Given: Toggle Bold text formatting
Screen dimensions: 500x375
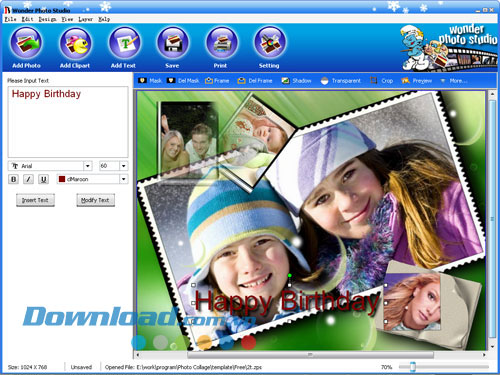Looking at the screenshot, I should click(x=13, y=179).
